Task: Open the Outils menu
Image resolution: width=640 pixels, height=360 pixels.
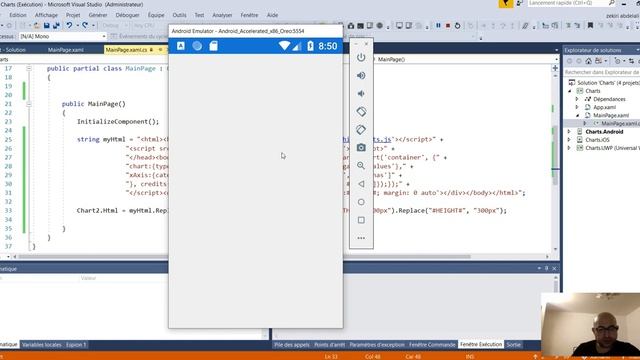Action: click(179, 15)
